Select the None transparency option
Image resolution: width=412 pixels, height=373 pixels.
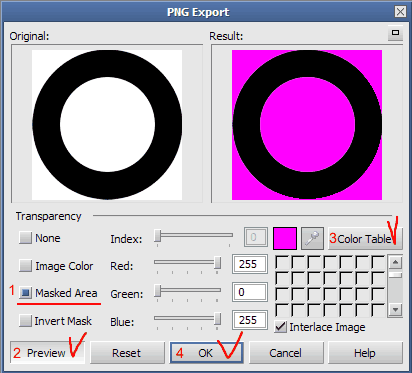point(40,238)
